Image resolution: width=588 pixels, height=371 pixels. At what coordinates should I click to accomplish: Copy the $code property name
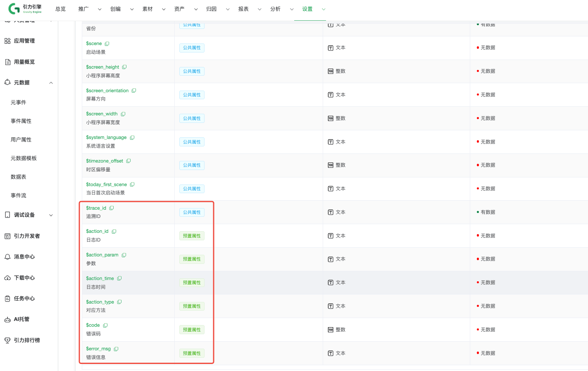coord(105,326)
